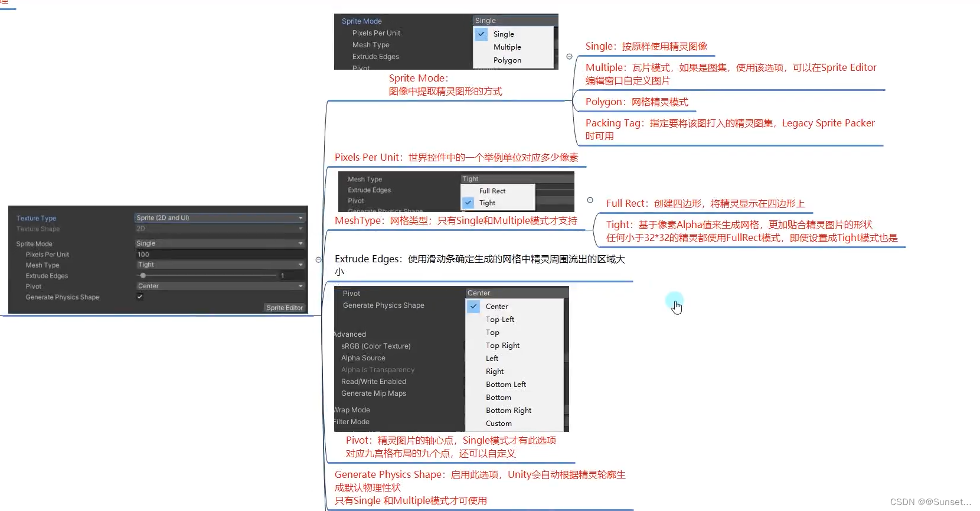
Task: Select Bottom Left in the pivot list
Action: (515, 385)
